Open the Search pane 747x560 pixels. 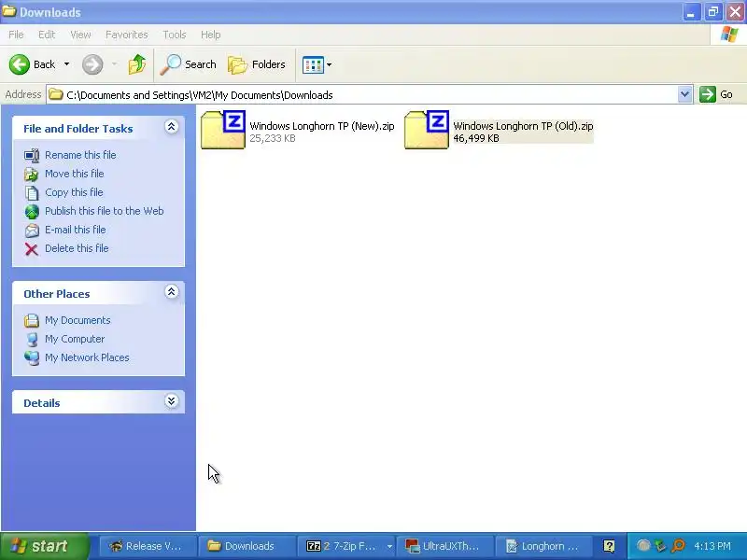189,64
